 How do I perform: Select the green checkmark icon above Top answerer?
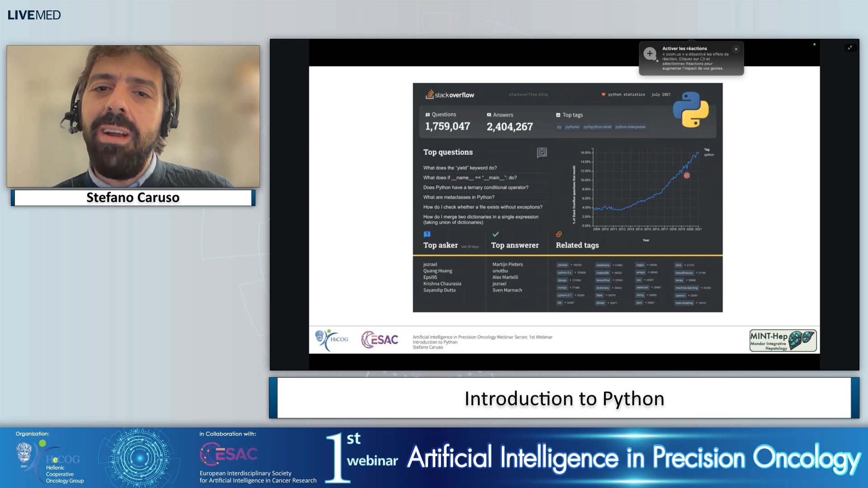[x=495, y=234]
